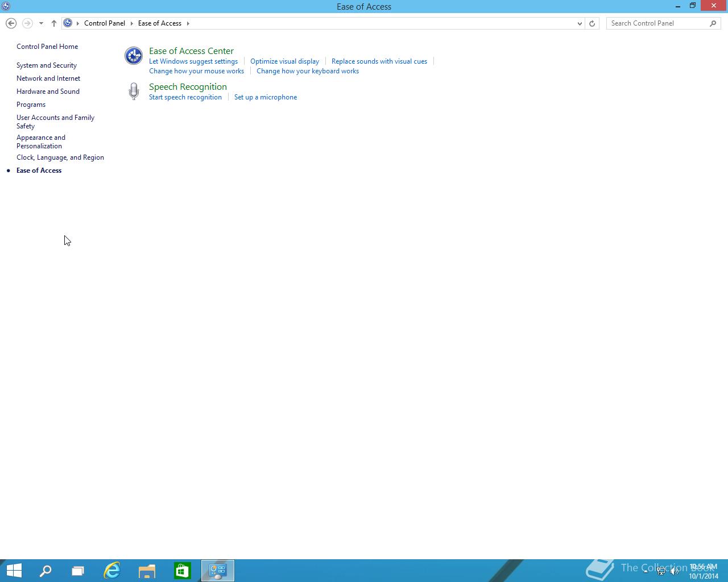Open the address bar history dropdown
The height and width of the screenshot is (582, 728).
coord(580,23)
